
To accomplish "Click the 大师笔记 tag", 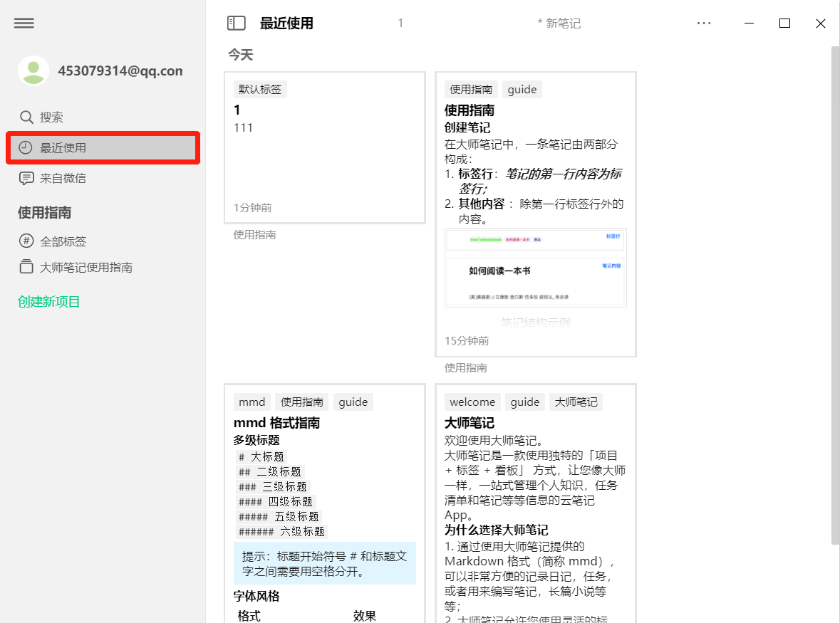I will tap(576, 402).
